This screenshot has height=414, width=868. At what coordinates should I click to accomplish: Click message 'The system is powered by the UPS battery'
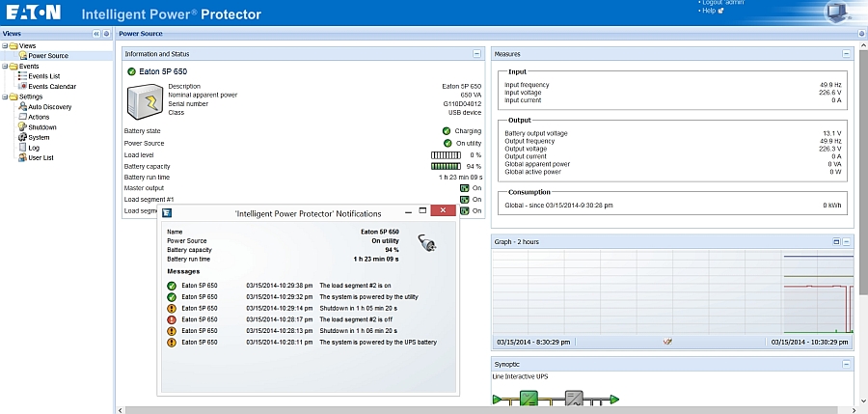coord(378,343)
